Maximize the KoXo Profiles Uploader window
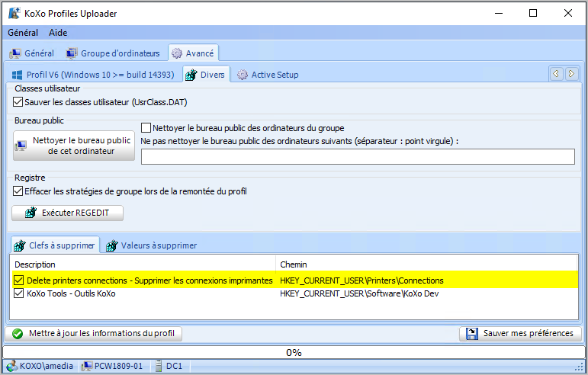Image resolution: width=588 pixels, height=375 pixels. [533, 13]
